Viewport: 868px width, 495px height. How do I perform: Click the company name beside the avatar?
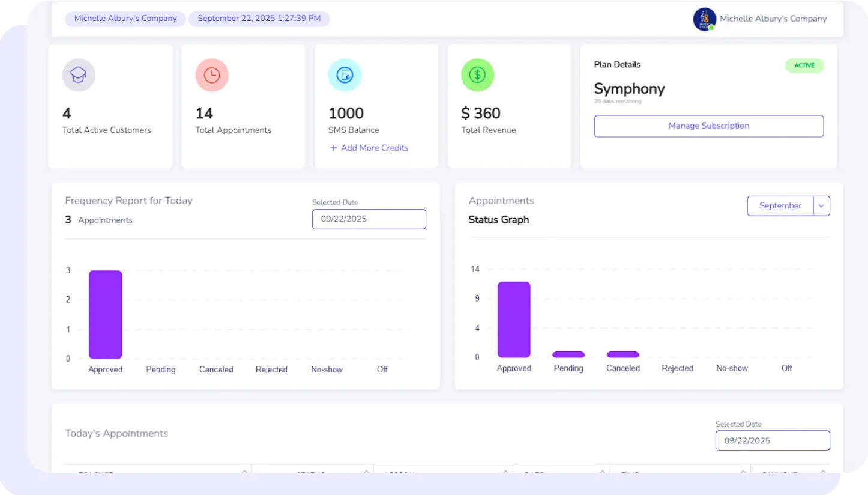coord(773,19)
